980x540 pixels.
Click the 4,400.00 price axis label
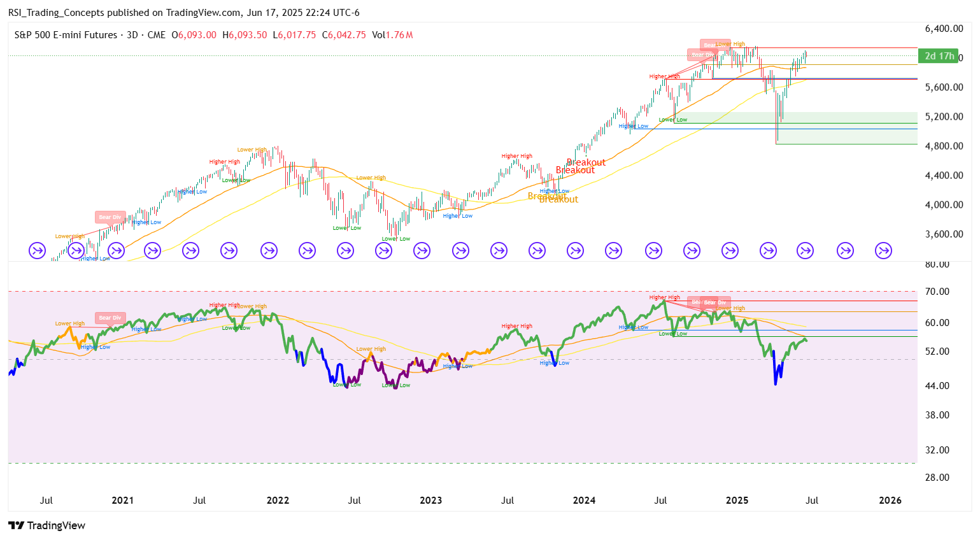click(944, 175)
